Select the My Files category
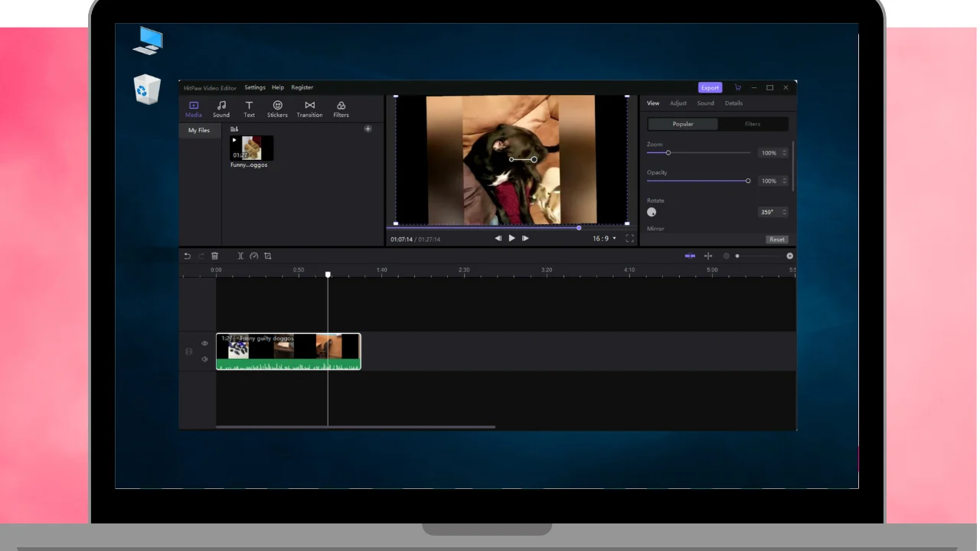Image resolution: width=980 pixels, height=551 pixels. [x=199, y=130]
